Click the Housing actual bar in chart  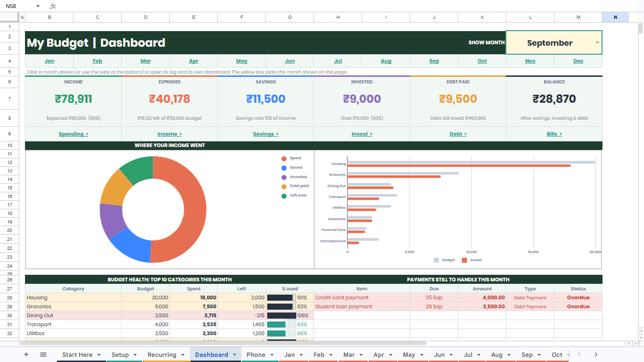(x=459, y=165)
